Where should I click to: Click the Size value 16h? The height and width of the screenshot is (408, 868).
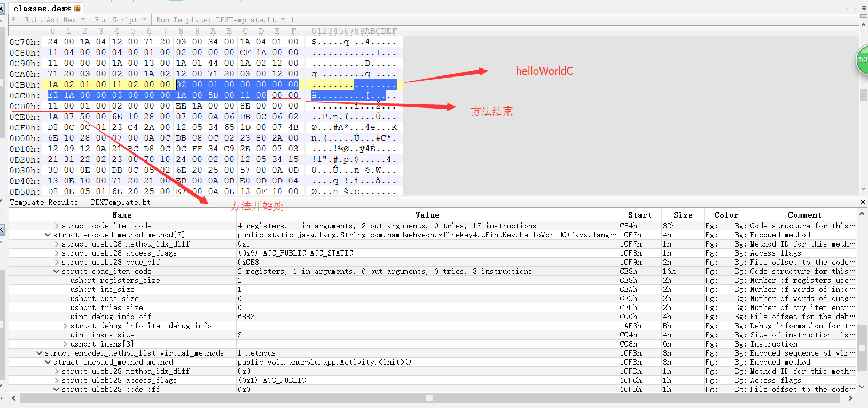tap(669, 271)
